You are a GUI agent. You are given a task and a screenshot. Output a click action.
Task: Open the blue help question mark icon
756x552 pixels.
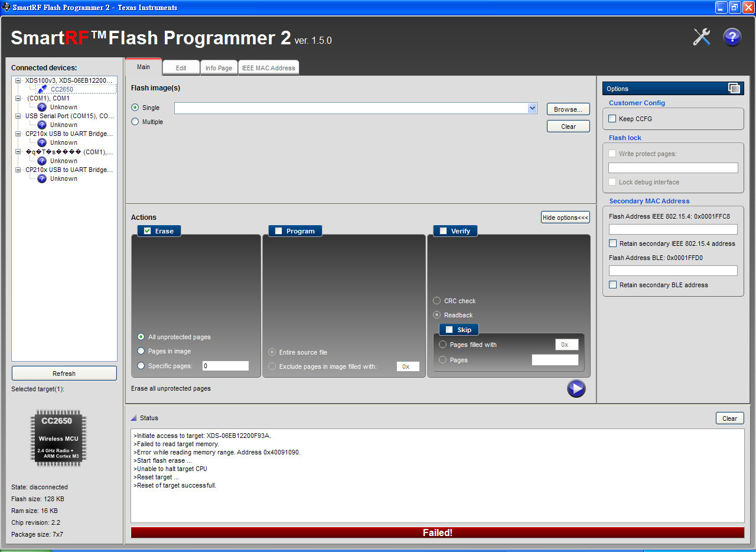(x=732, y=37)
